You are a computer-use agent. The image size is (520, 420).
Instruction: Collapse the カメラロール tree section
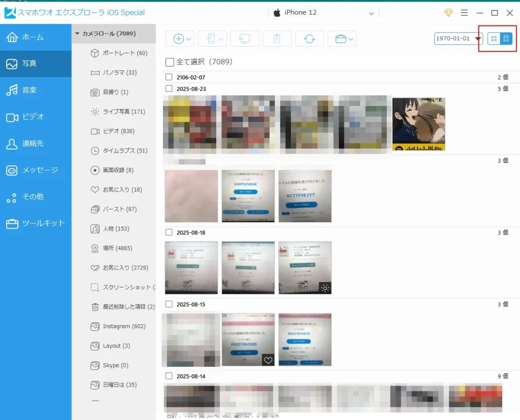point(78,34)
